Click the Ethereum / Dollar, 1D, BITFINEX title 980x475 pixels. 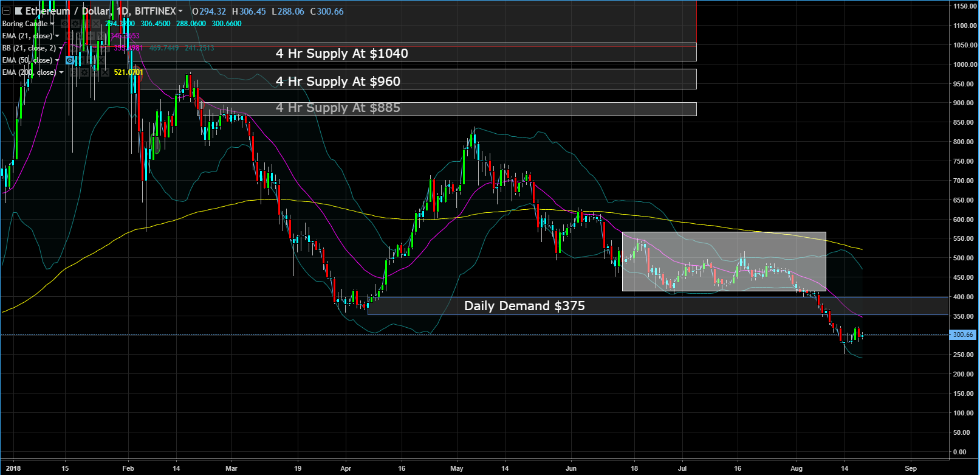[x=100, y=11]
